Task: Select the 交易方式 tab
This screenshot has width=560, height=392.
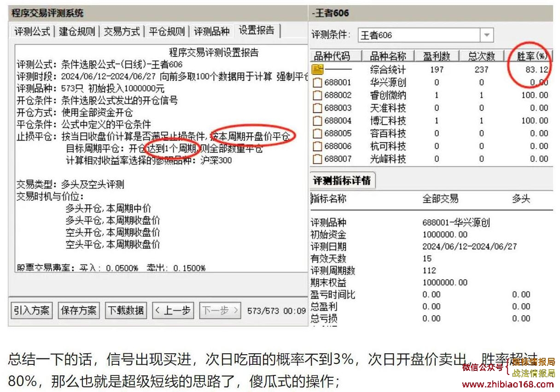Action: [122, 32]
